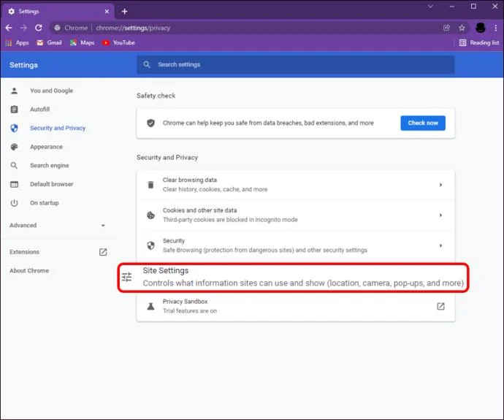Open Extensions external link icon
The width and height of the screenshot is (504, 420).
103,252
